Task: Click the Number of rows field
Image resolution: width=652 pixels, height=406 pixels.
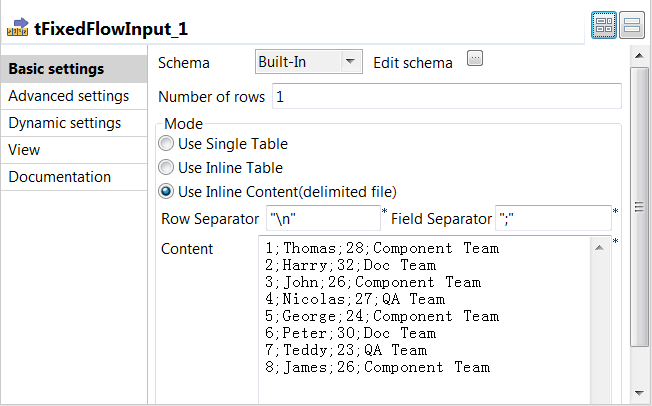Action: click(446, 97)
